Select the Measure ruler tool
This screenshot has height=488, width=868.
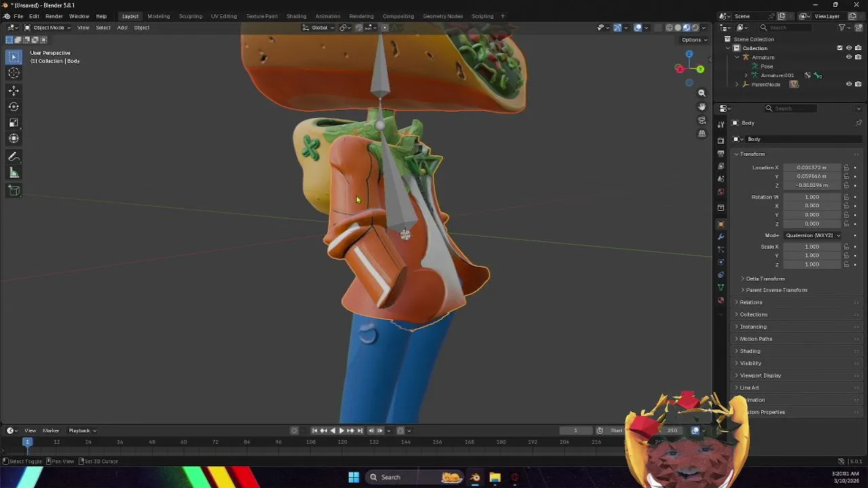pyautogui.click(x=14, y=174)
